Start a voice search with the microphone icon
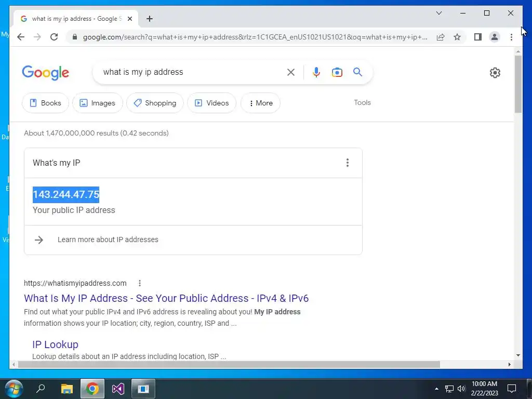 (316, 72)
